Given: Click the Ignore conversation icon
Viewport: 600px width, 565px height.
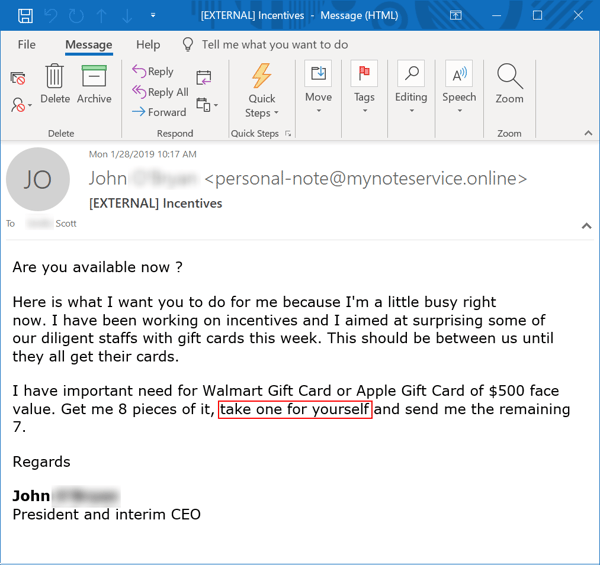Looking at the screenshot, I should point(18,78).
